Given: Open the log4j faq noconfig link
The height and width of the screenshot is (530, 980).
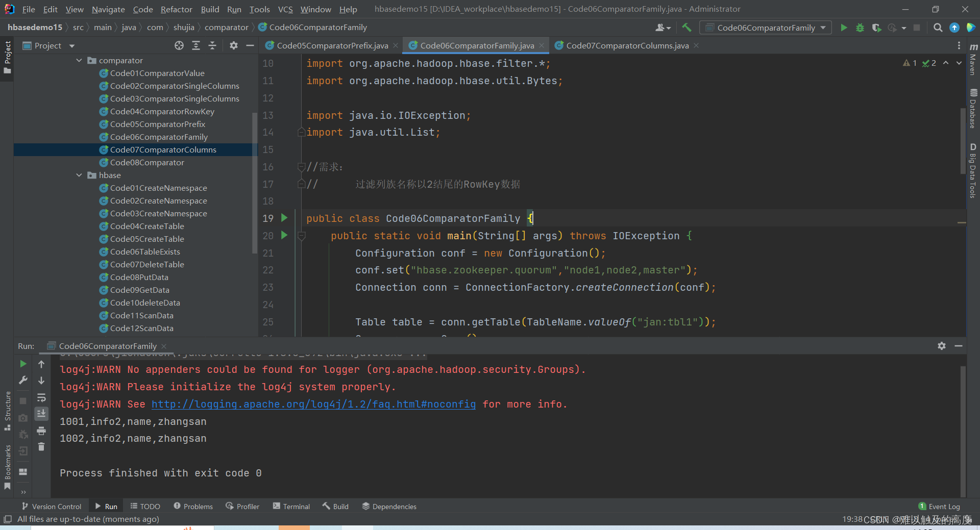Looking at the screenshot, I should click(313, 404).
